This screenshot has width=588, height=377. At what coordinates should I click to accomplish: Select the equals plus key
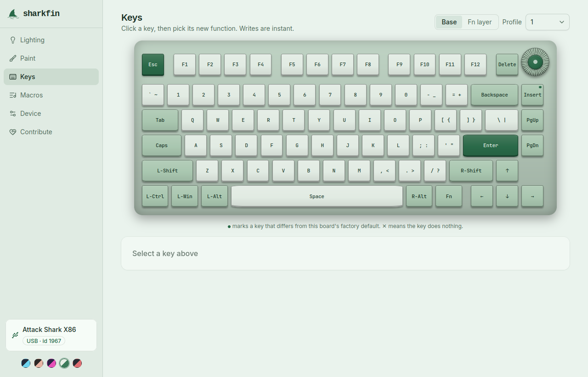pyautogui.click(x=457, y=95)
